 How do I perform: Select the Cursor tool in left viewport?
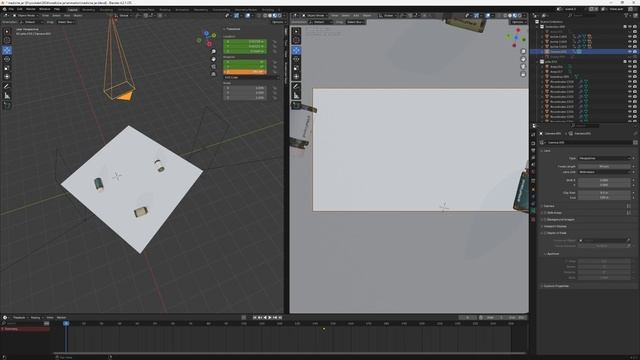tap(7, 40)
